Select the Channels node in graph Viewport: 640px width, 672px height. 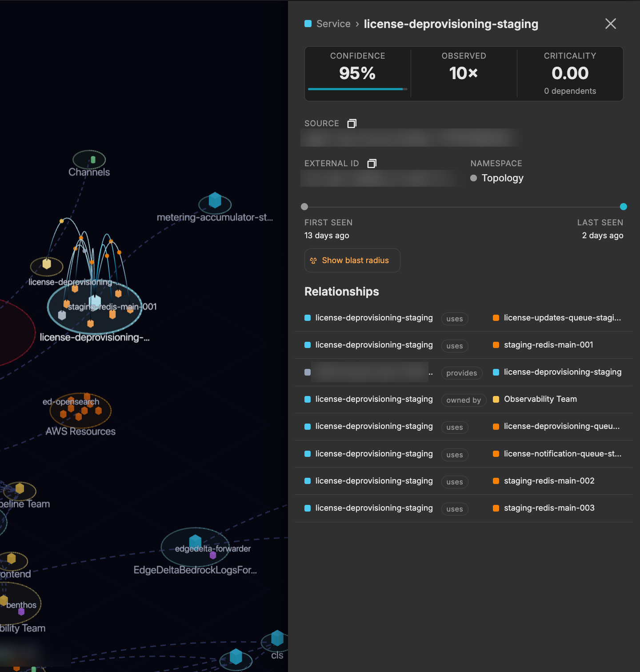(93, 160)
